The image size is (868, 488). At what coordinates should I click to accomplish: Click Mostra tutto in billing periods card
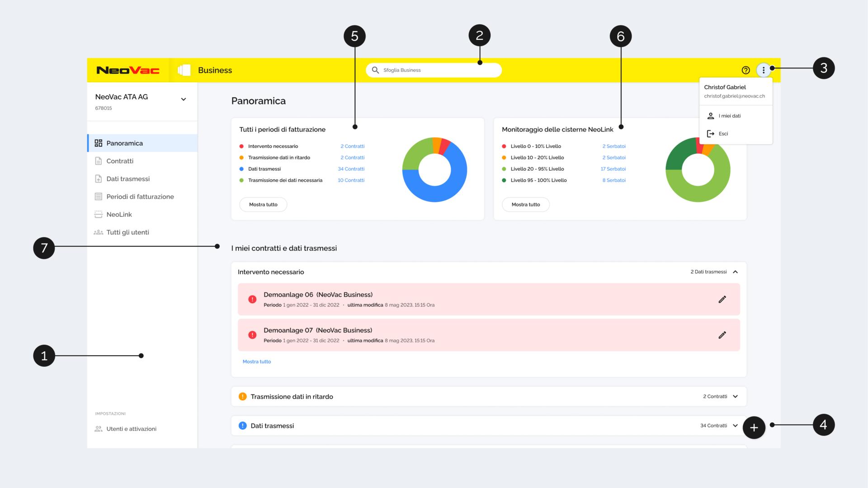263,204
